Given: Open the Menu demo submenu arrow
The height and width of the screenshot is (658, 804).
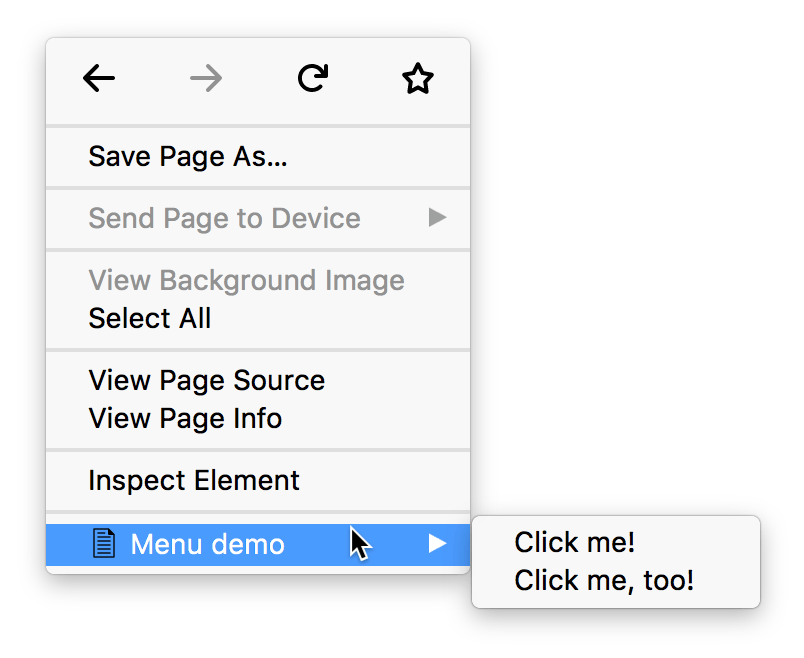Looking at the screenshot, I should 438,543.
